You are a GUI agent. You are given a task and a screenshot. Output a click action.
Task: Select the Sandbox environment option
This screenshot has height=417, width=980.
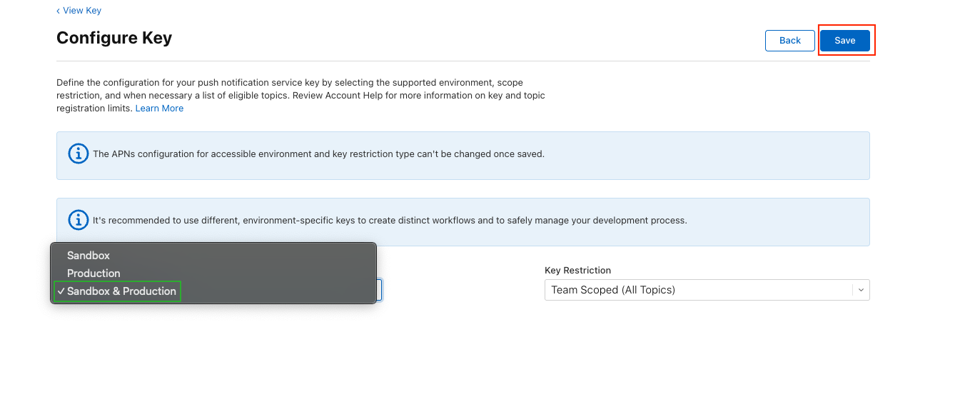pyautogui.click(x=89, y=256)
